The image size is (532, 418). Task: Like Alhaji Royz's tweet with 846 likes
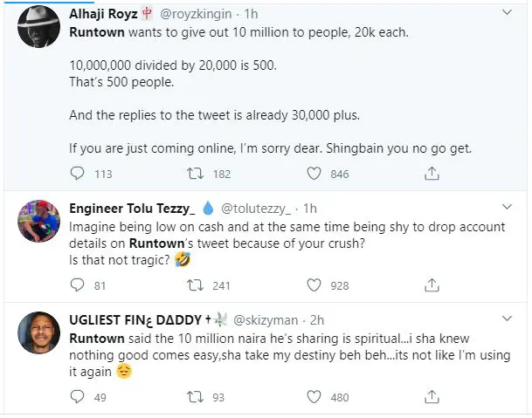coord(313,174)
